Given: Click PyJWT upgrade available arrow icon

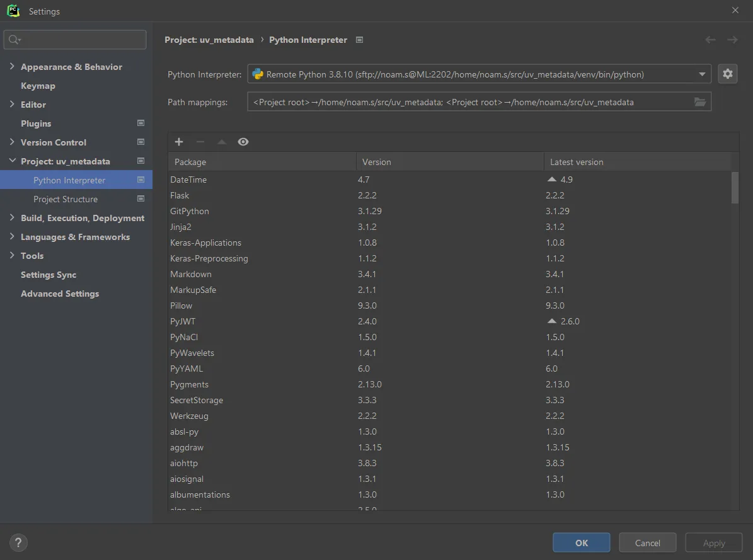Looking at the screenshot, I should pos(552,321).
